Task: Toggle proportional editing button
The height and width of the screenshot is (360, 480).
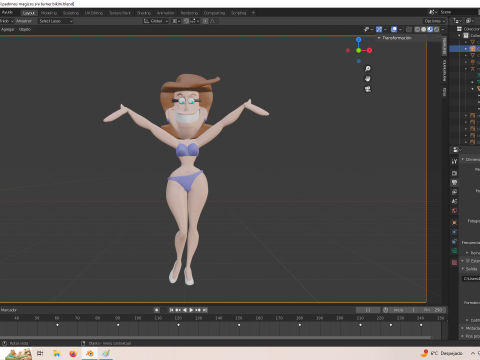Action: [205, 21]
